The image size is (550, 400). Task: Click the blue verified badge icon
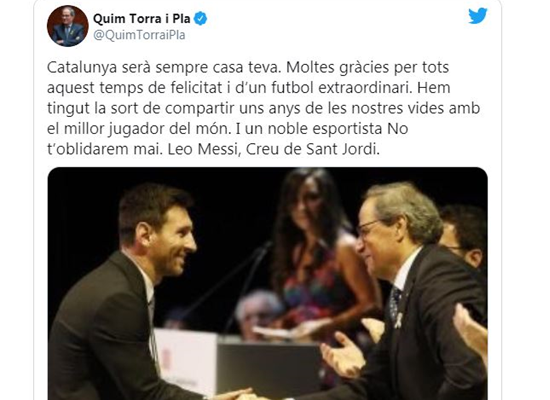click(x=200, y=19)
